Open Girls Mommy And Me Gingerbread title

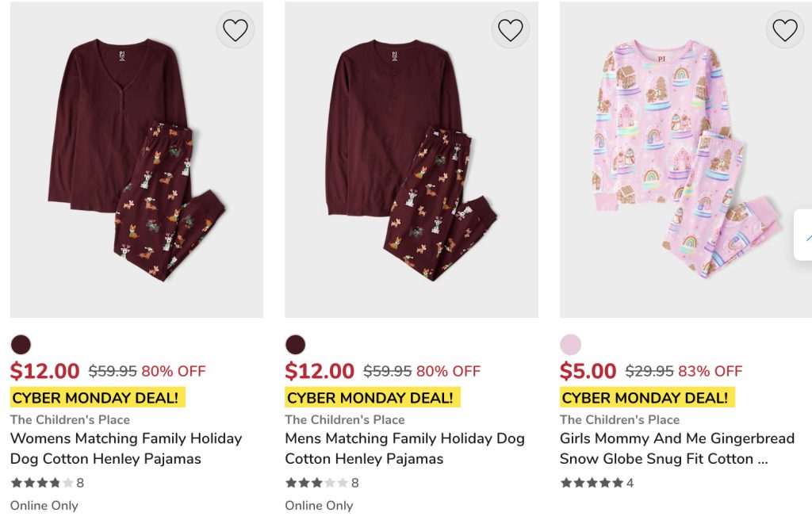click(676, 449)
